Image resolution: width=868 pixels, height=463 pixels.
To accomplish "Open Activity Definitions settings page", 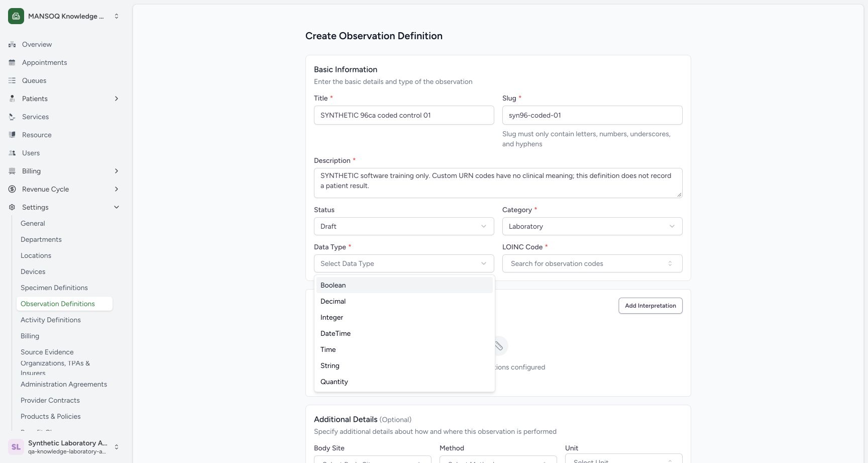I will pos(51,320).
